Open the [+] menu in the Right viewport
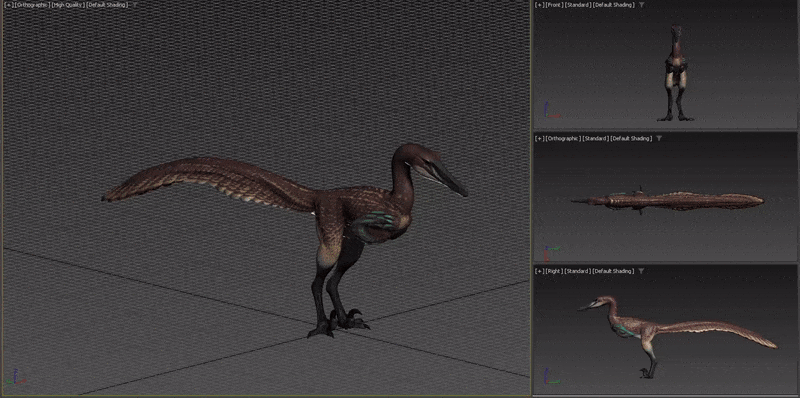800x398 pixels. click(539, 271)
